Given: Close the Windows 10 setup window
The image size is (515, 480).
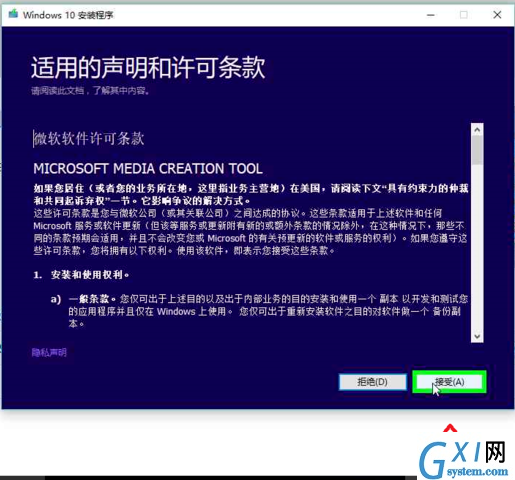Looking at the screenshot, I should 497,15.
